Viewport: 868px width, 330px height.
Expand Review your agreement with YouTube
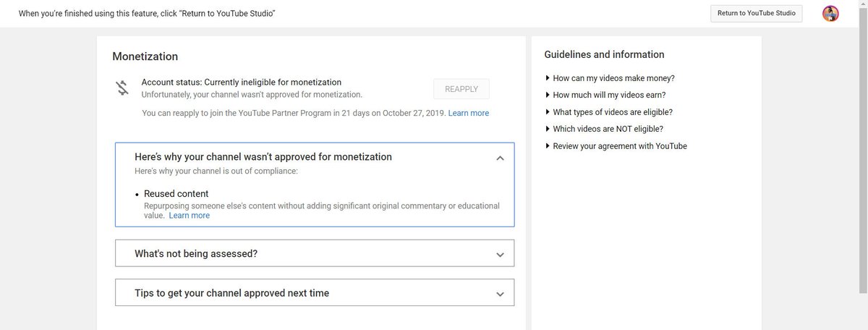(x=616, y=146)
